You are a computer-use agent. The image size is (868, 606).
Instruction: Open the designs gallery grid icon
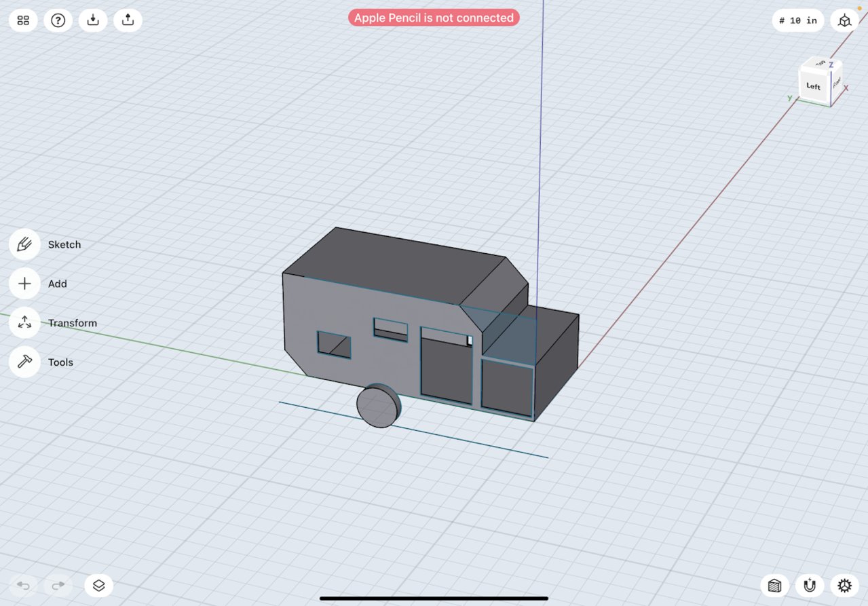click(x=23, y=20)
